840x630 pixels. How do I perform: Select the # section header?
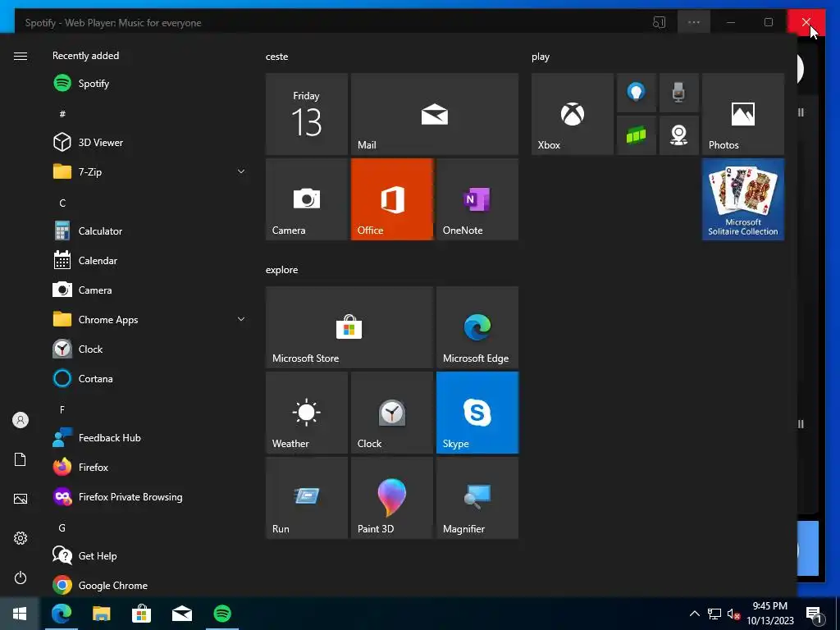[62, 114]
